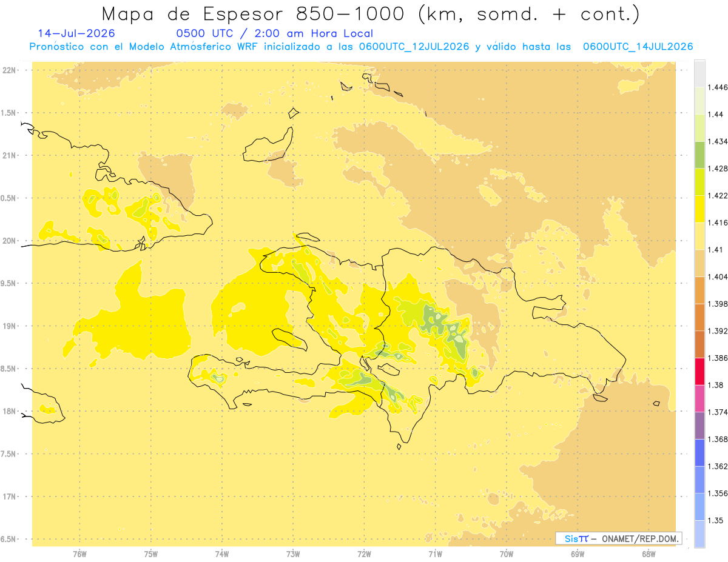Click the latitude label '21N'
728x562 pixels.
(10, 156)
